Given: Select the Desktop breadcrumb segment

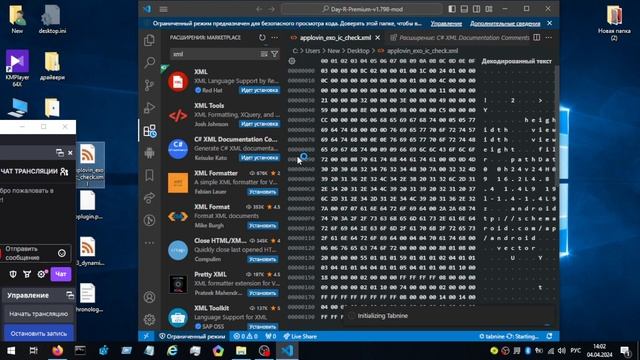Looking at the screenshot, I should [x=358, y=51].
